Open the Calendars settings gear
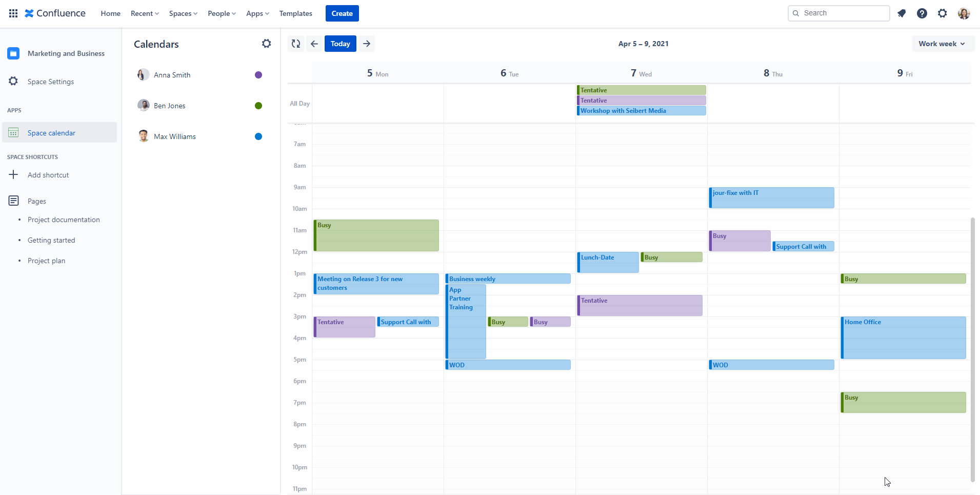Image resolution: width=980 pixels, height=495 pixels. 266,44
